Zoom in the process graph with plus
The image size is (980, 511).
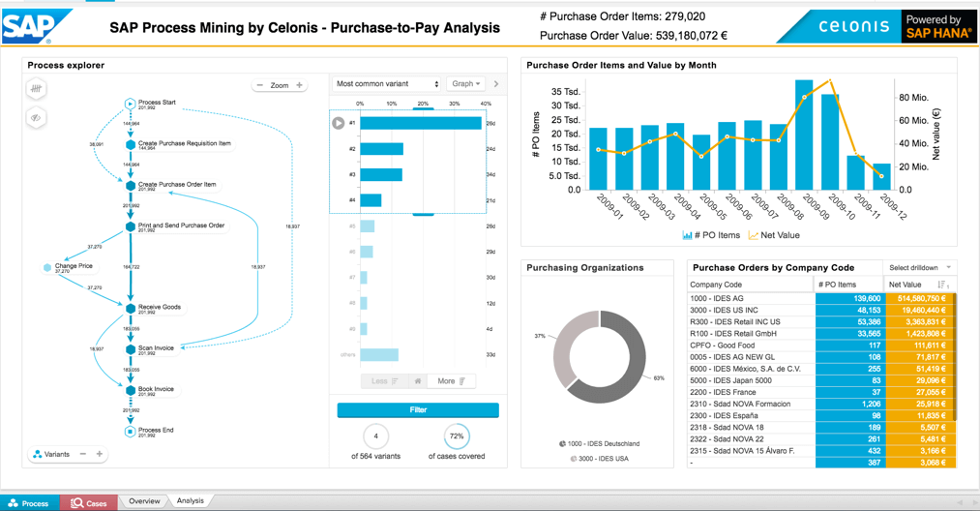coord(299,85)
